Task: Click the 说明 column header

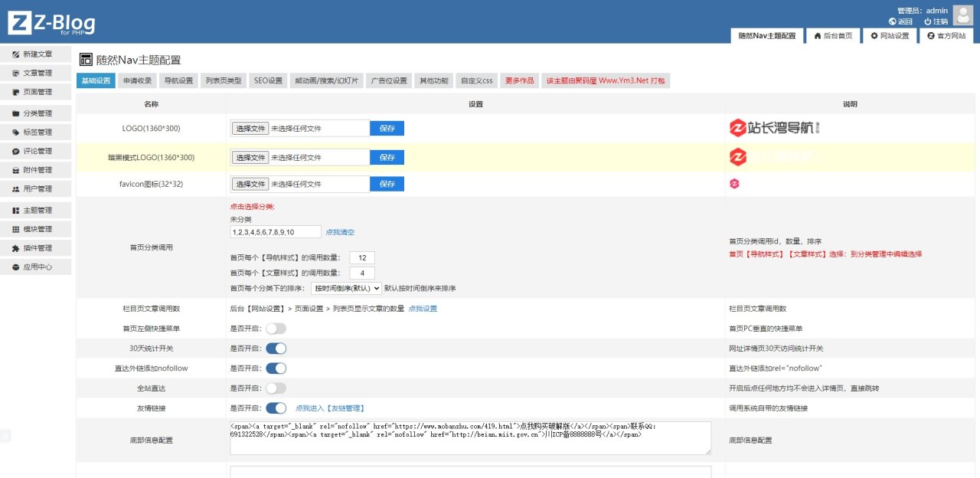Action: 850,103
